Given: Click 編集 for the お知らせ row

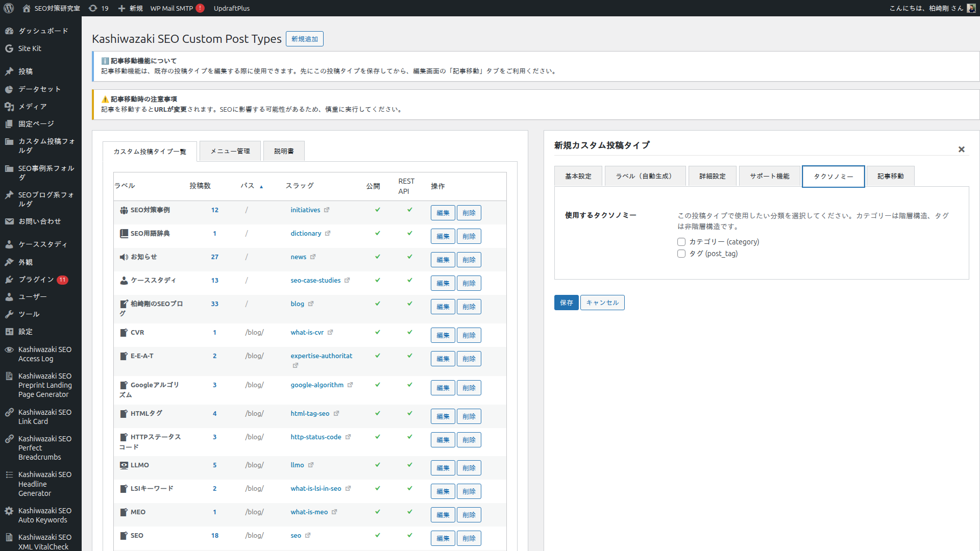Looking at the screenshot, I should click(443, 260).
